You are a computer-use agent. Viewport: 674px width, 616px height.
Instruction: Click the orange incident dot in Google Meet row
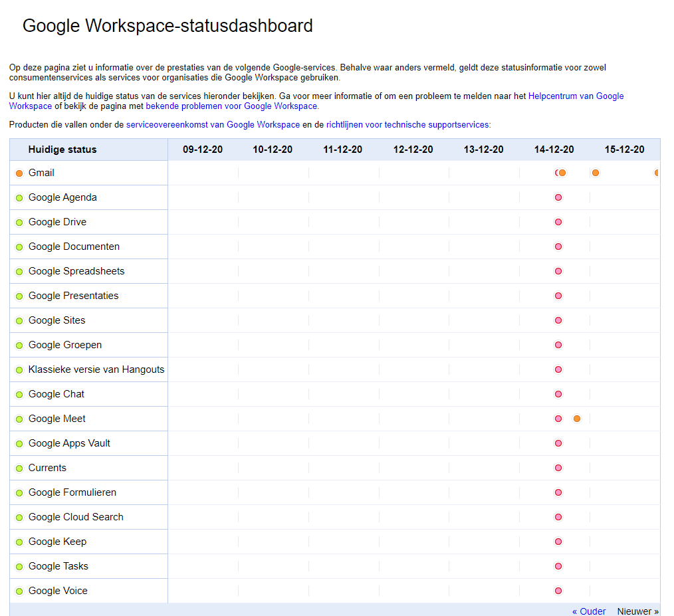click(577, 419)
